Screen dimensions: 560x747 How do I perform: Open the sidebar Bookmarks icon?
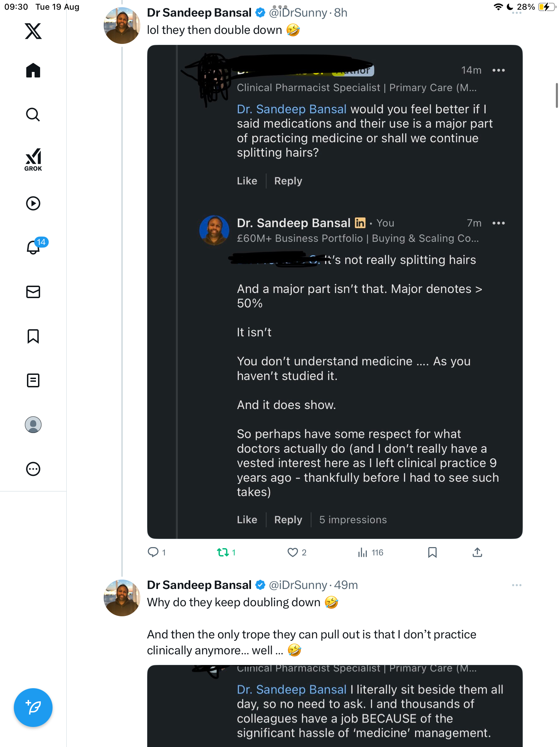click(x=33, y=336)
